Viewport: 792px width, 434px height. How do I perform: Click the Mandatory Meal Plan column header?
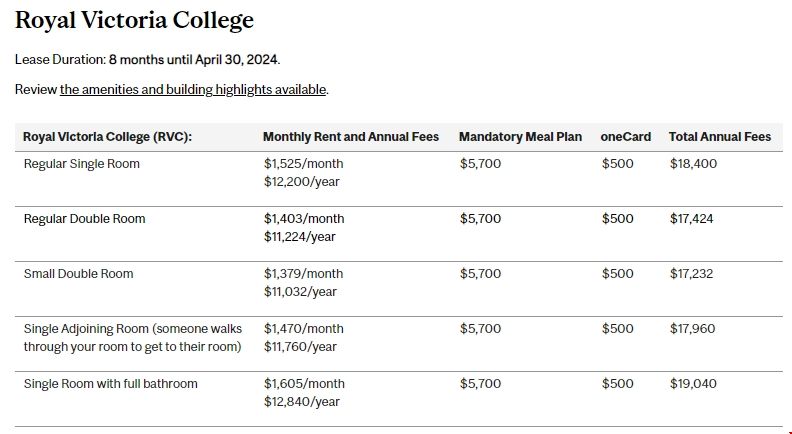point(520,137)
